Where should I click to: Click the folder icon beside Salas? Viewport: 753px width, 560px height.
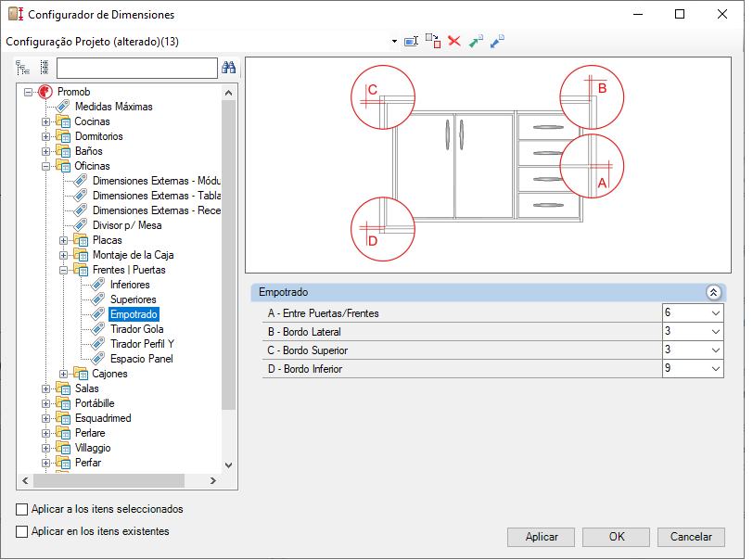(63, 388)
